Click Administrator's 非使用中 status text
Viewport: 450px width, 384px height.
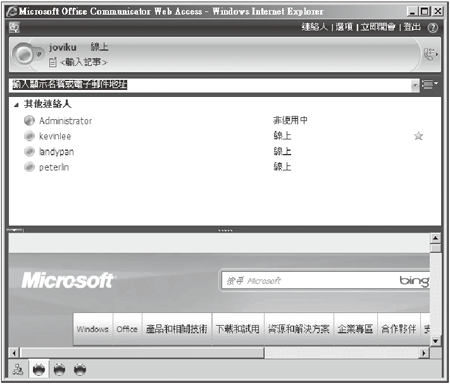click(x=290, y=120)
